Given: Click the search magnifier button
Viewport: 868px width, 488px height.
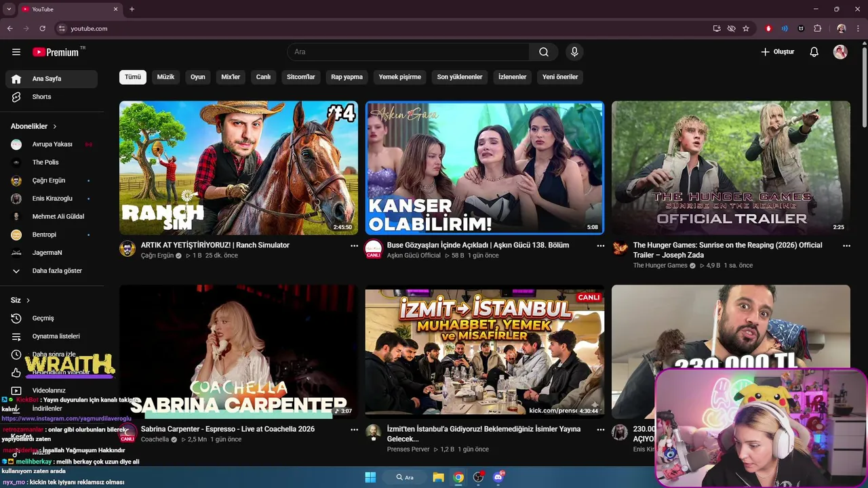Looking at the screenshot, I should pyautogui.click(x=544, y=52).
